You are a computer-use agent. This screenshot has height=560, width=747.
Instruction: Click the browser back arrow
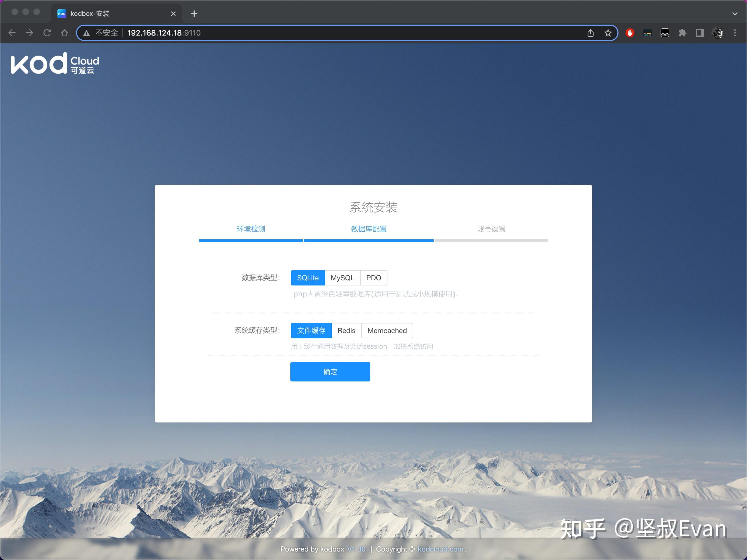point(12,33)
